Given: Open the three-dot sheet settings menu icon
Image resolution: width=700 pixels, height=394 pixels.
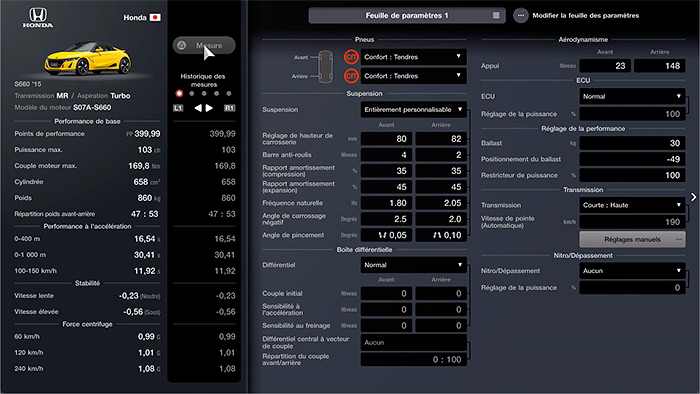Looking at the screenshot, I should coord(521,16).
